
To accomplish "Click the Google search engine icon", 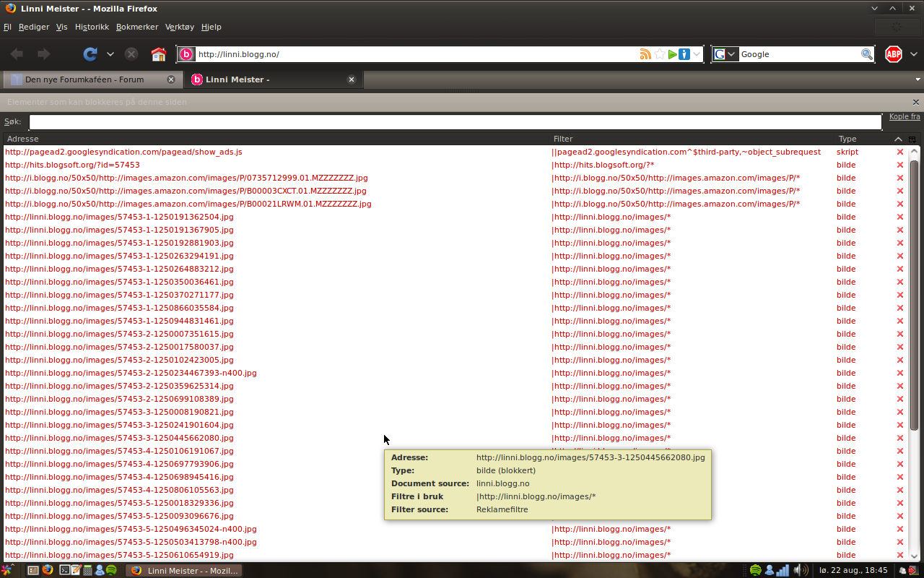I will (x=720, y=54).
